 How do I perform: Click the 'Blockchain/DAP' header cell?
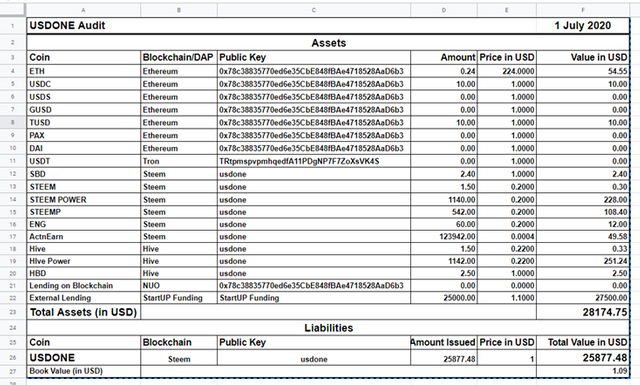[x=179, y=58]
